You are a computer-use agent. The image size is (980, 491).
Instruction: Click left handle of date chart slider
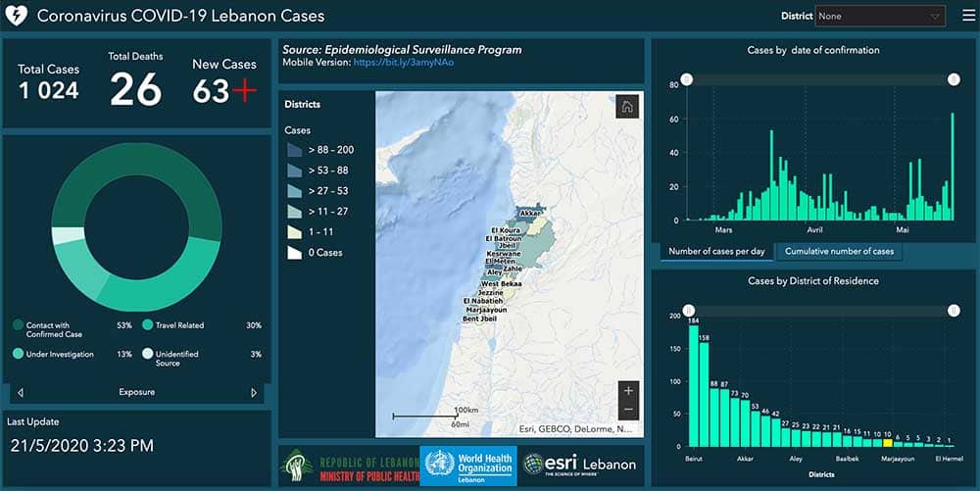[x=686, y=79]
